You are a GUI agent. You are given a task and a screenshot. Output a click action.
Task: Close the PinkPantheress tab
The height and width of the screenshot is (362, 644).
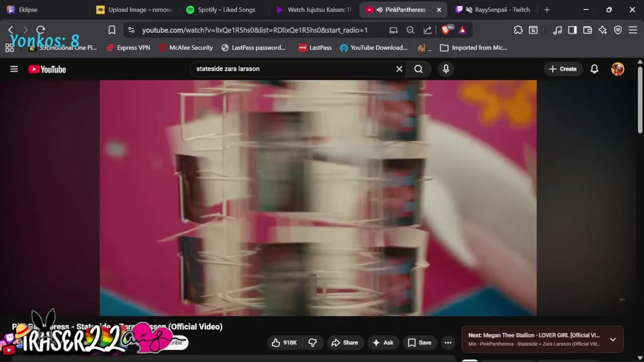tap(439, 10)
